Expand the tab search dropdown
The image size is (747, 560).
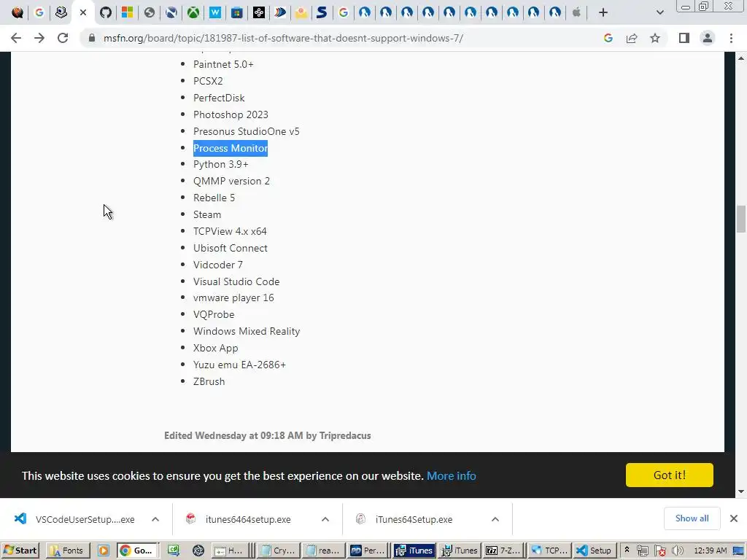659,12
